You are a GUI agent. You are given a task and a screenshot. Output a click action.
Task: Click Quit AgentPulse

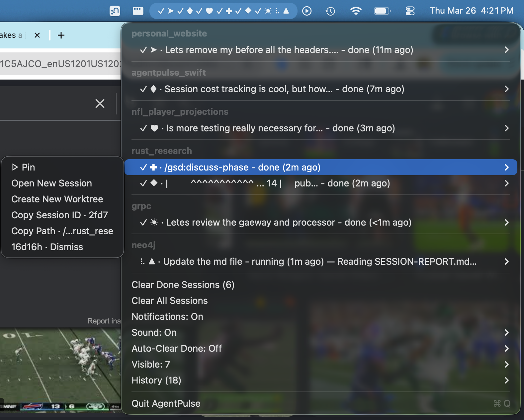pos(166,403)
